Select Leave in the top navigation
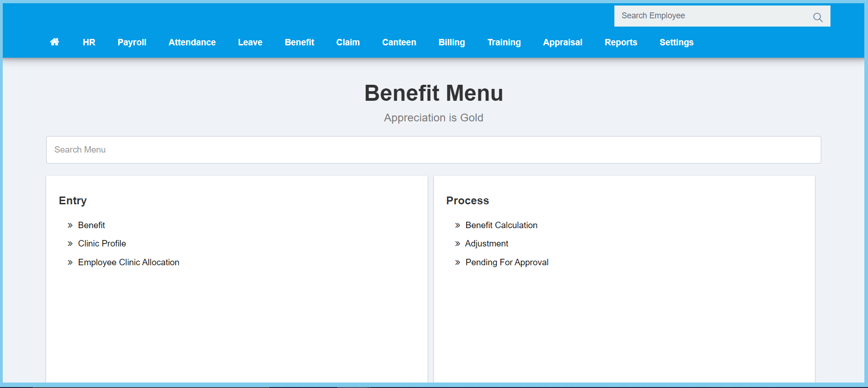The height and width of the screenshot is (388, 868). (250, 42)
